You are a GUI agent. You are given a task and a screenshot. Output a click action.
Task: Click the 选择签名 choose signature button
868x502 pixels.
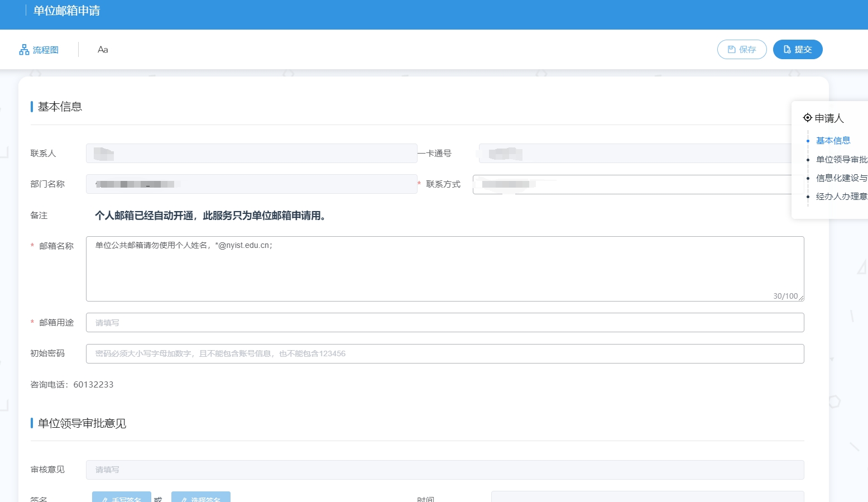coord(201,497)
